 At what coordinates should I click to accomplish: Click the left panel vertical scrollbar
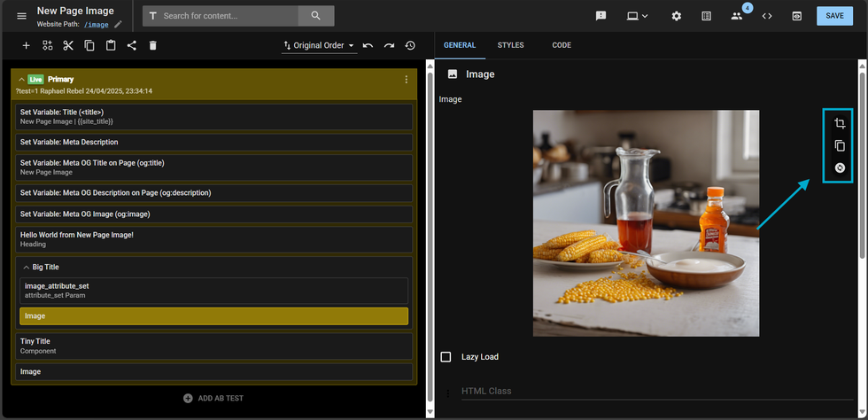[x=430, y=238]
